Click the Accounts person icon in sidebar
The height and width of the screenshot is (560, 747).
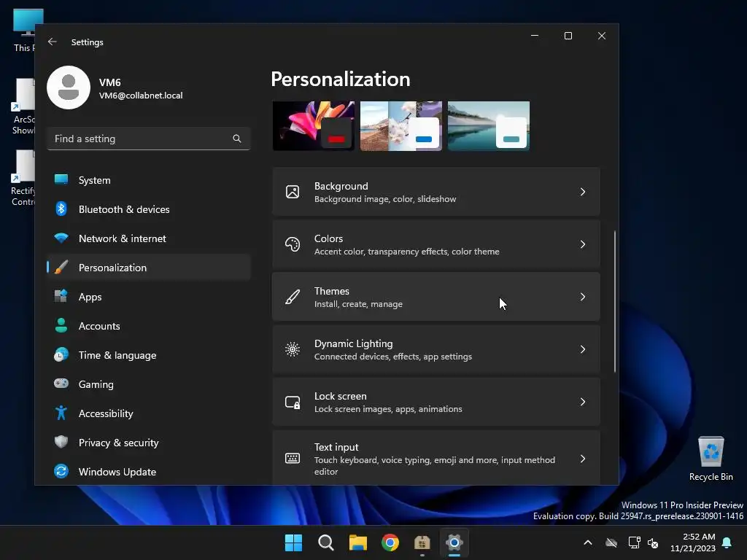click(61, 325)
